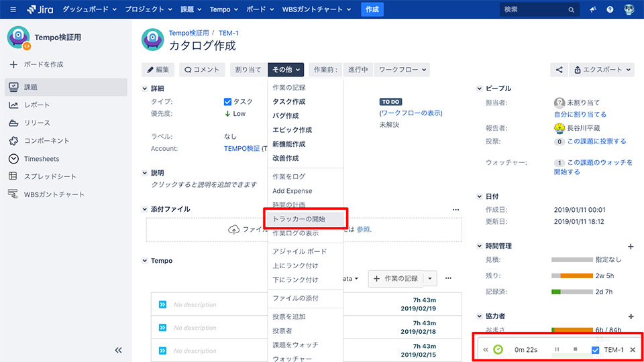Click the 作成 button
Viewport: 644px width, 362px height.
[372, 9]
